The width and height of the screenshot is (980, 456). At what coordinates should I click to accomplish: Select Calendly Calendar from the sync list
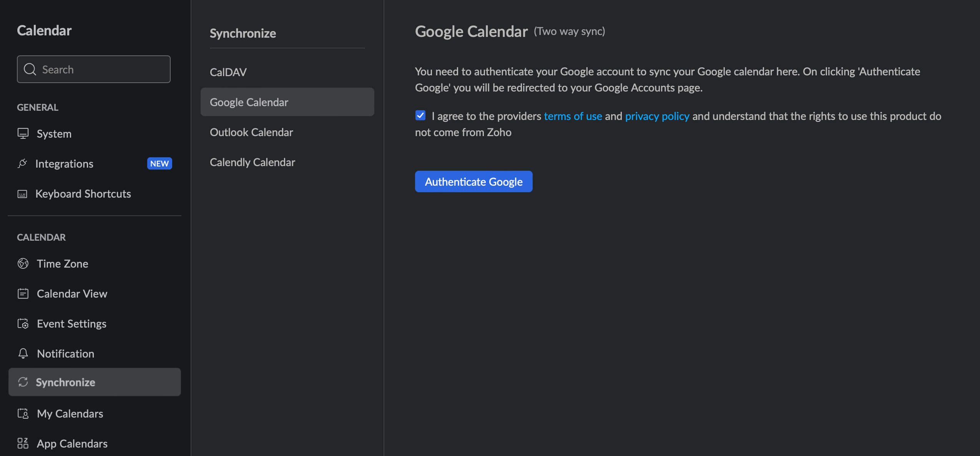[x=252, y=162]
